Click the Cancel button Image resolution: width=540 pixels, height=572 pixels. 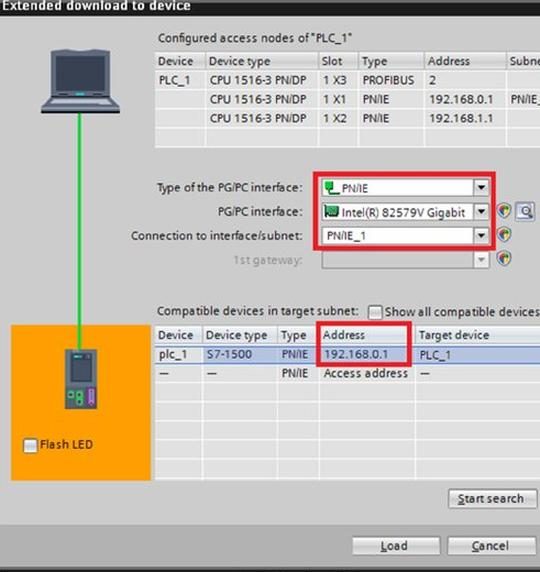[491, 546]
